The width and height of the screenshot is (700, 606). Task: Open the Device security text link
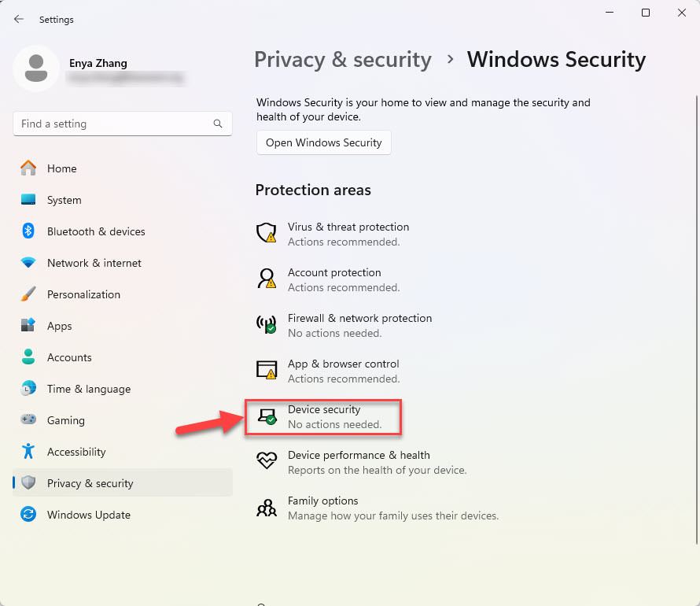(324, 409)
